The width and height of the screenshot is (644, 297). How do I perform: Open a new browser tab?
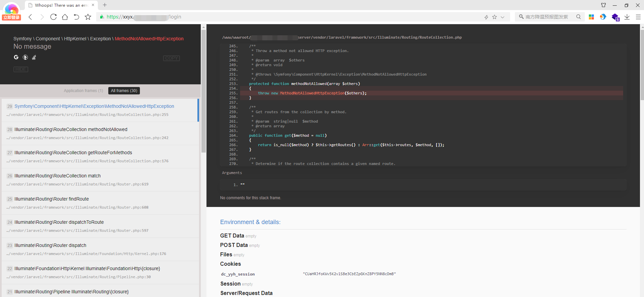[105, 5]
